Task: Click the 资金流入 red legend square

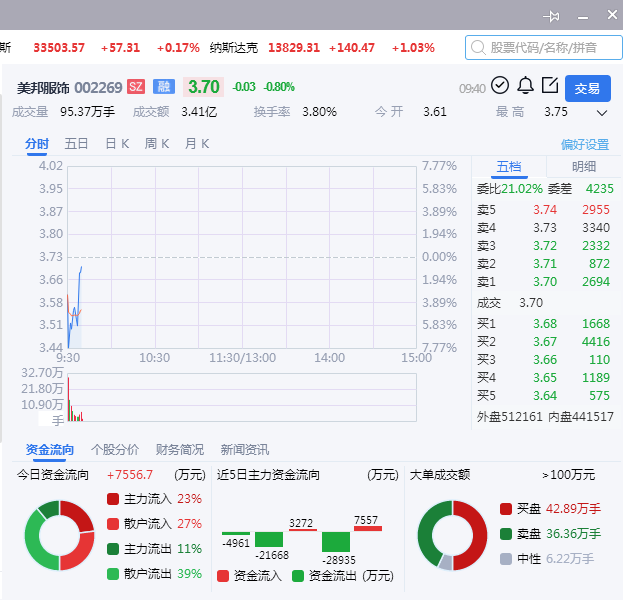Action: click(223, 576)
